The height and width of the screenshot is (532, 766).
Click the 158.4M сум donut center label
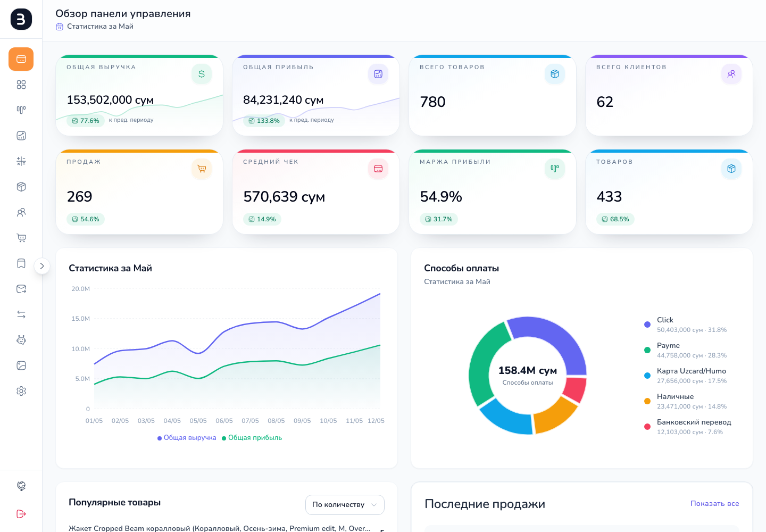tap(528, 370)
